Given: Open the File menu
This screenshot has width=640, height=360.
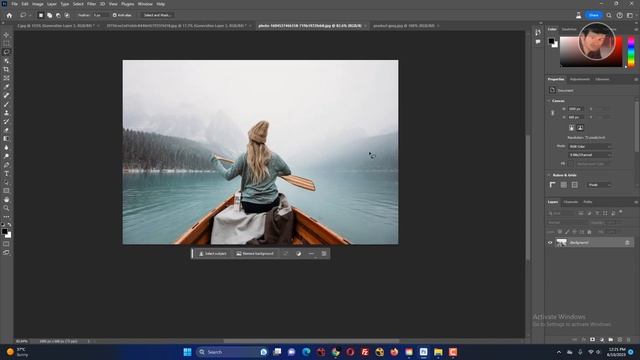Looking at the screenshot, I should point(14,4).
